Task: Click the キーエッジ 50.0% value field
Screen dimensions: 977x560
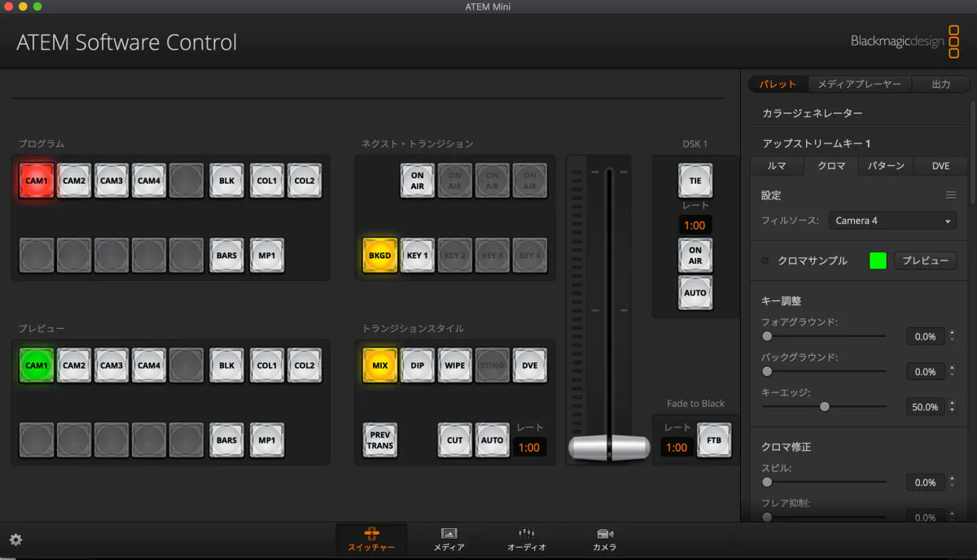Action: tap(926, 407)
